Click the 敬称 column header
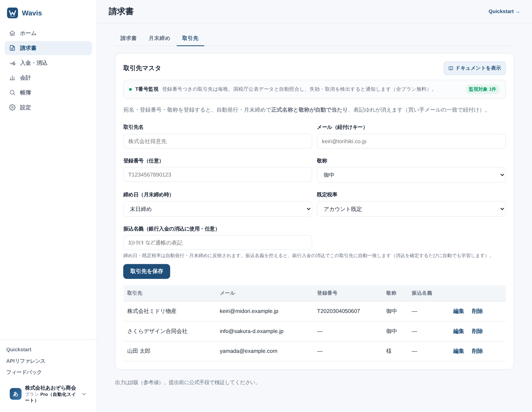Screen dimensions: 532x412 (x=391, y=293)
